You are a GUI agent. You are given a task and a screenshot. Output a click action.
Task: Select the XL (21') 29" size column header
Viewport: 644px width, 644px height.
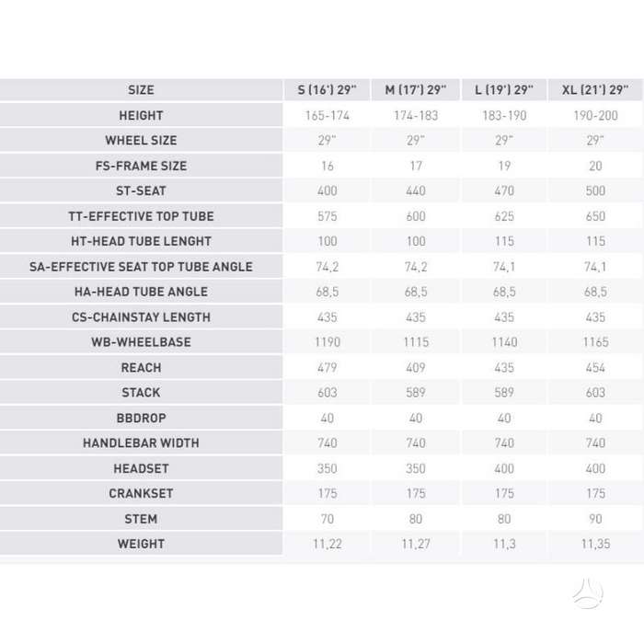point(595,90)
